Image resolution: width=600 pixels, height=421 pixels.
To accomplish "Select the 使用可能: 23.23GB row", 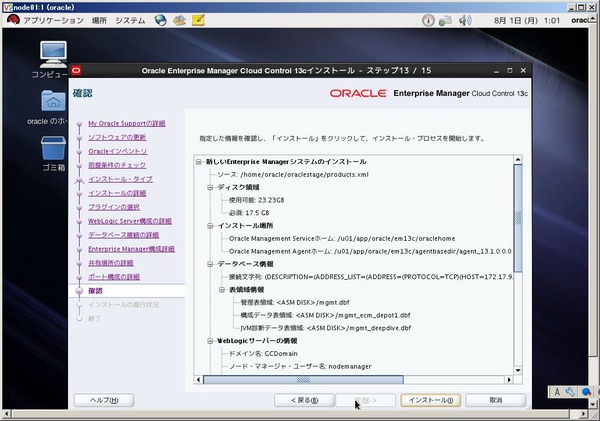I will click(x=256, y=200).
